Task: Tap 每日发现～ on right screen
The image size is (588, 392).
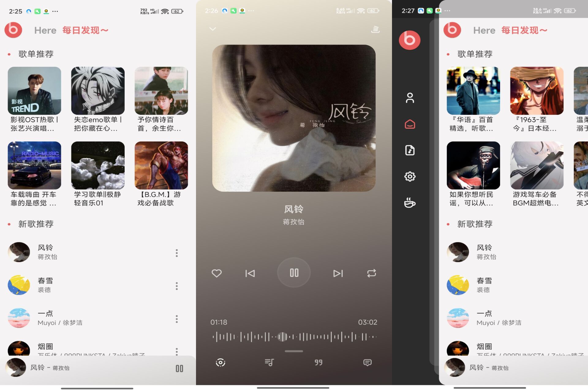Action: (524, 30)
